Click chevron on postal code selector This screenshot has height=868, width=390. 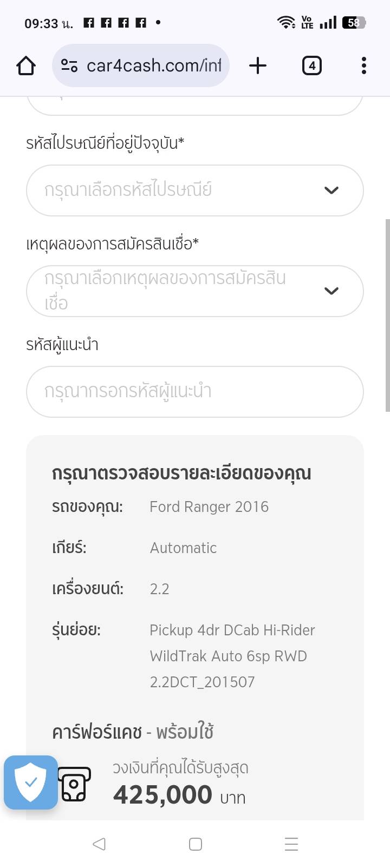tap(331, 190)
